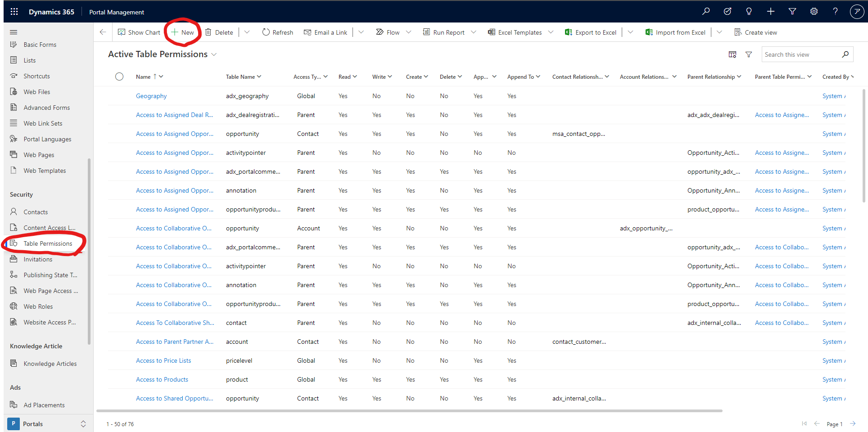Click the search icon in the view search box
This screenshot has height=432, width=868.
845,54
